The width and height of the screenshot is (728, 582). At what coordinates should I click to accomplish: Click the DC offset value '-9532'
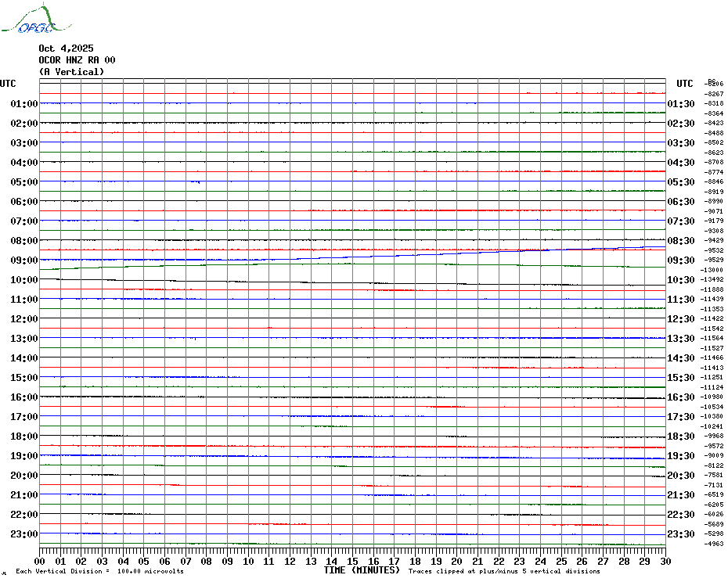pos(714,250)
